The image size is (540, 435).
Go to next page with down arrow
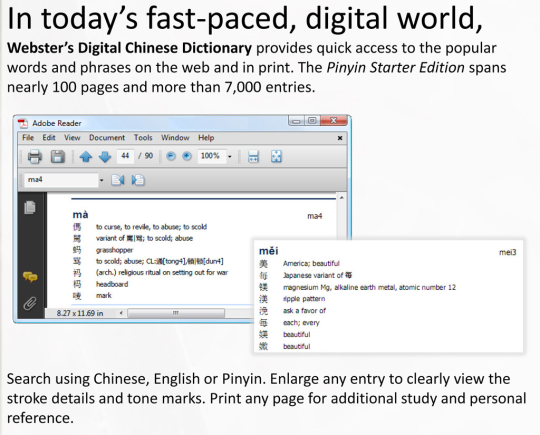[x=105, y=157]
